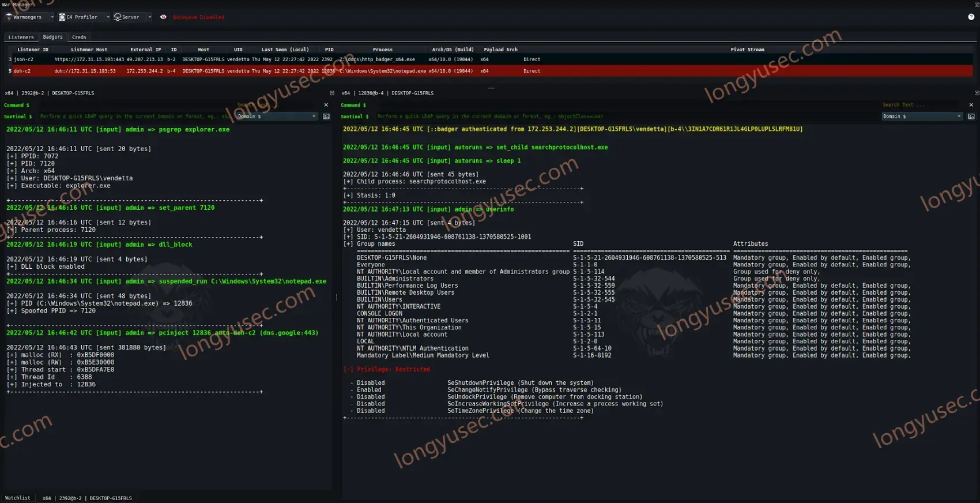
Task: Close the left pane search bar X
Action: [326, 105]
